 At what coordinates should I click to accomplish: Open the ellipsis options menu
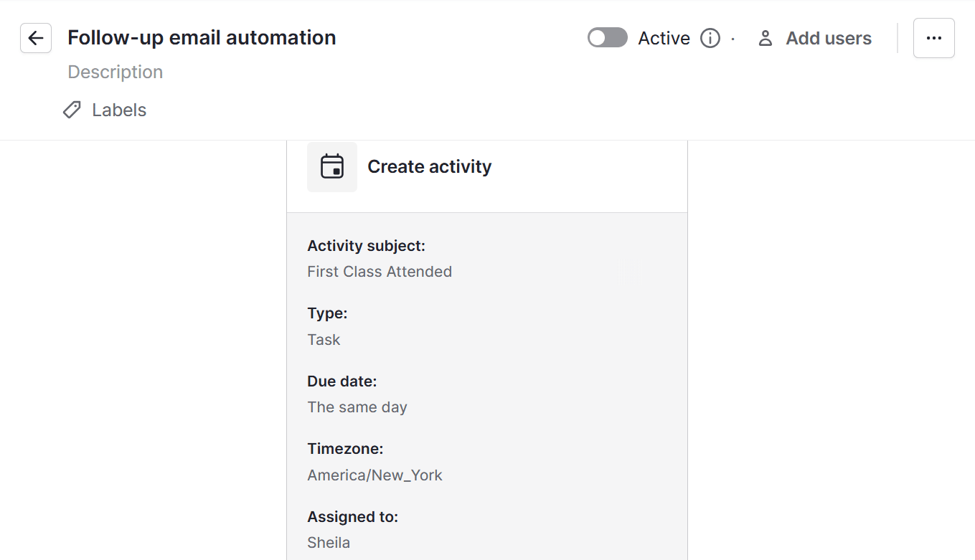[933, 38]
